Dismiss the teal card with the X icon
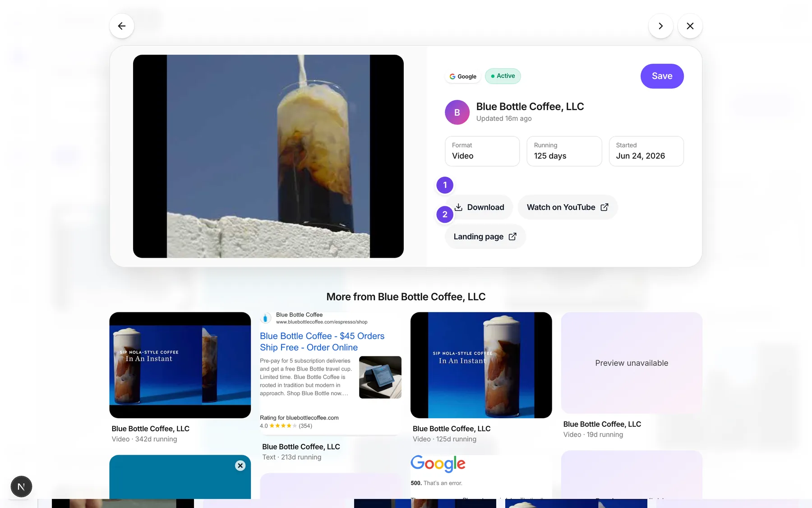Screen dimensions: 812x508 tap(240, 466)
